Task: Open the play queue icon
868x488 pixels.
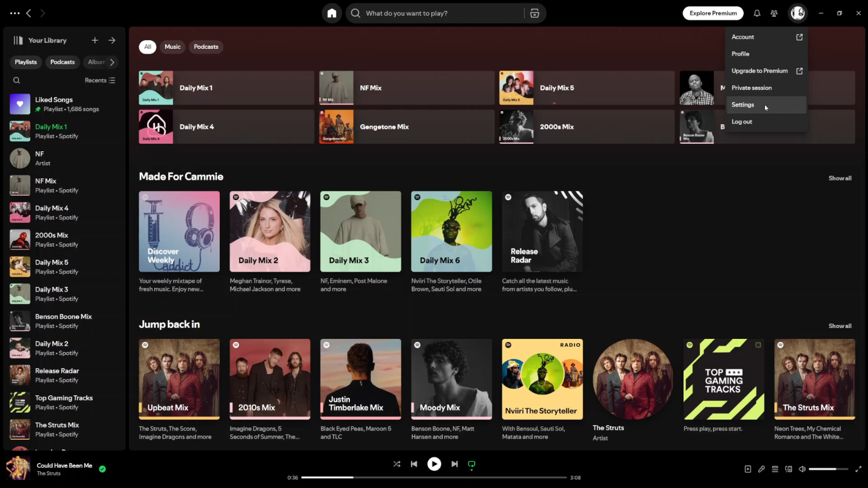Action: [x=775, y=469]
